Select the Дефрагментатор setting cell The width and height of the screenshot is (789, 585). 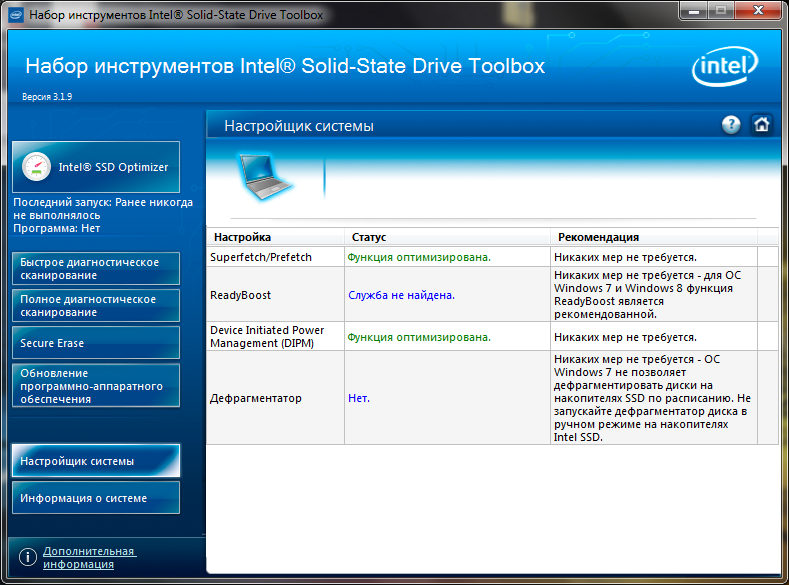(x=276, y=398)
